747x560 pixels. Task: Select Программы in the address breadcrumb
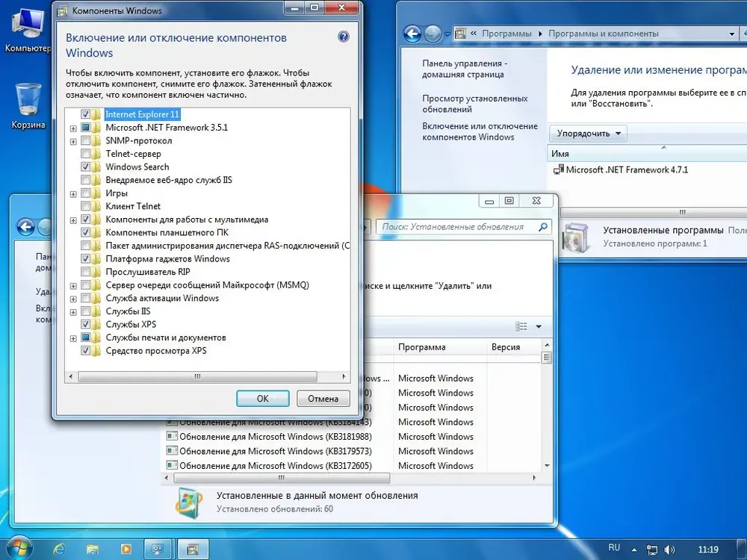point(507,34)
